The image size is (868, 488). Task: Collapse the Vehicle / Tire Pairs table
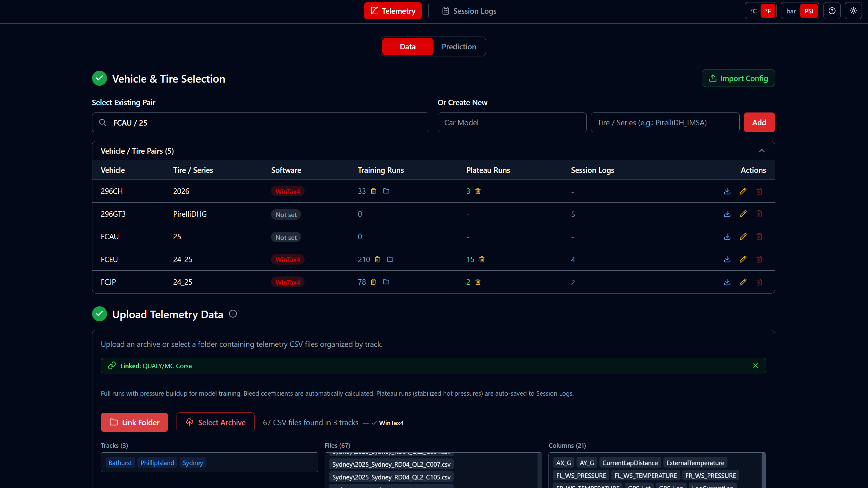click(762, 151)
